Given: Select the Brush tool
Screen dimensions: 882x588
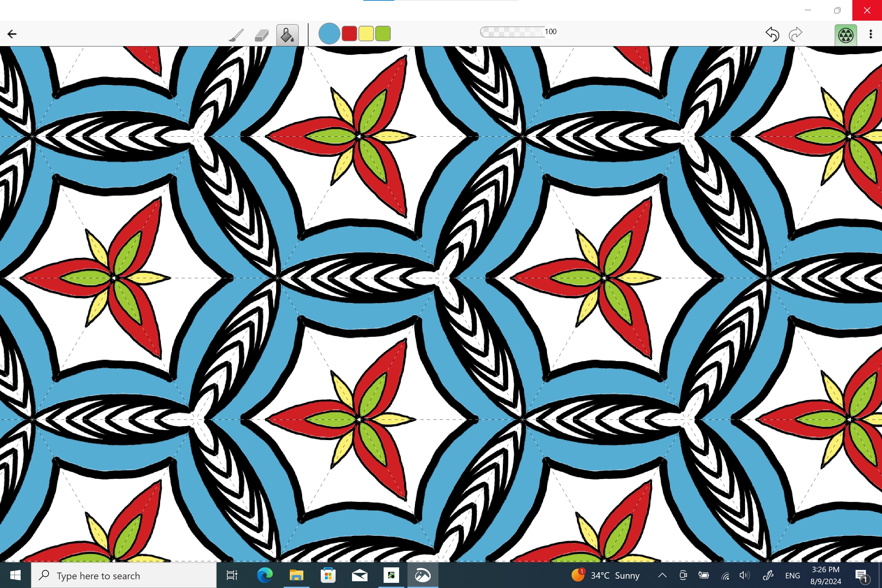Looking at the screenshot, I should (236, 35).
